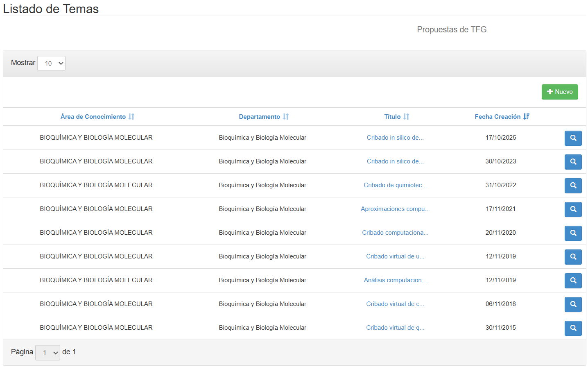Screen dimensions: 588x367
Task: Open the Página number dropdown
Action: click(x=47, y=353)
